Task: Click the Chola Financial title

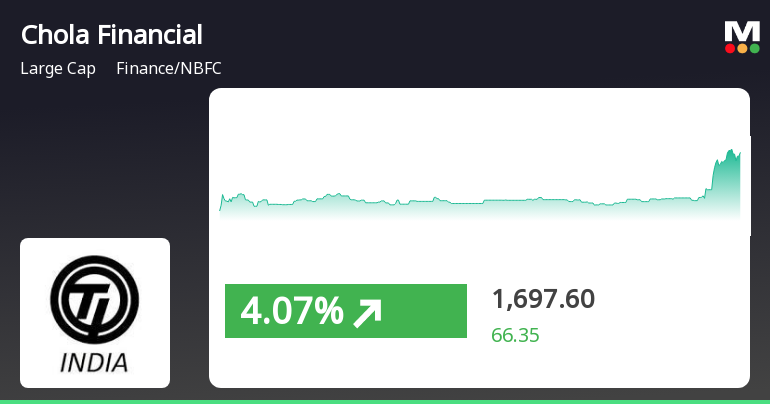Action: [x=111, y=35]
